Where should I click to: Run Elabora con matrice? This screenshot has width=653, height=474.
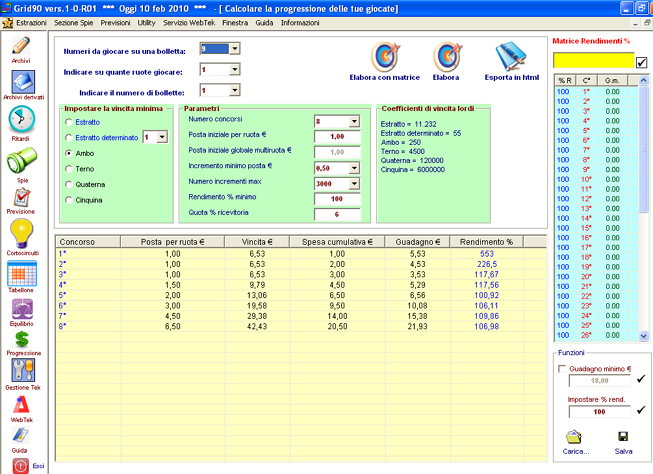tap(385, 62)
